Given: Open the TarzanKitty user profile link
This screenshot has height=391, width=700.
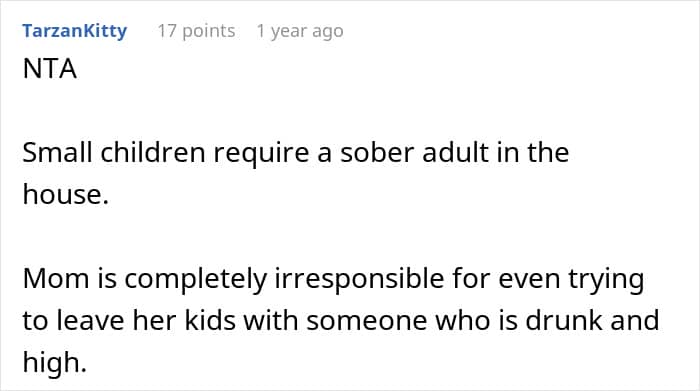Looking at the screenshot, I should tap(75, 31).
